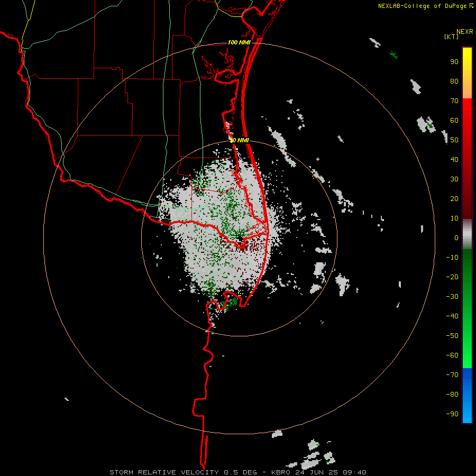
Task: Click the -30 value on velocity scale
Action: [x=452, y=297]
